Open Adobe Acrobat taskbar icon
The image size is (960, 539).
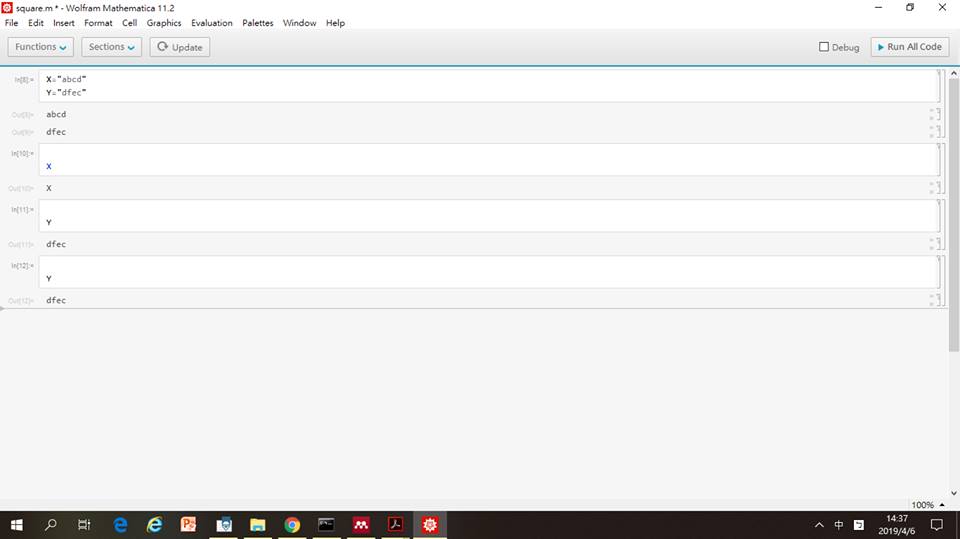tap(396, 525)
